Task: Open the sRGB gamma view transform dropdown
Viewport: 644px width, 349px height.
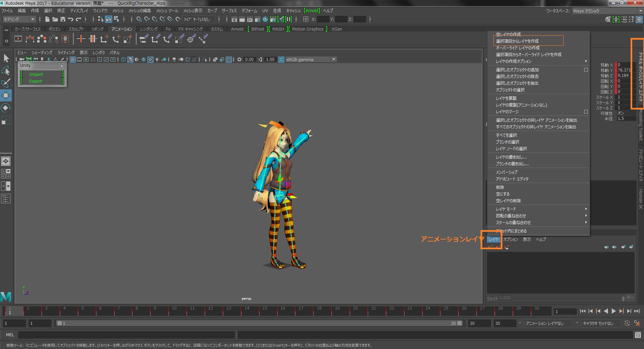Action: (x=333, y=59)
